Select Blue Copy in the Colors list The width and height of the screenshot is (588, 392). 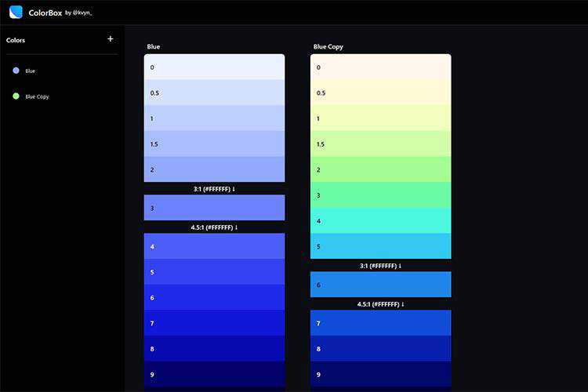point(37,96)
